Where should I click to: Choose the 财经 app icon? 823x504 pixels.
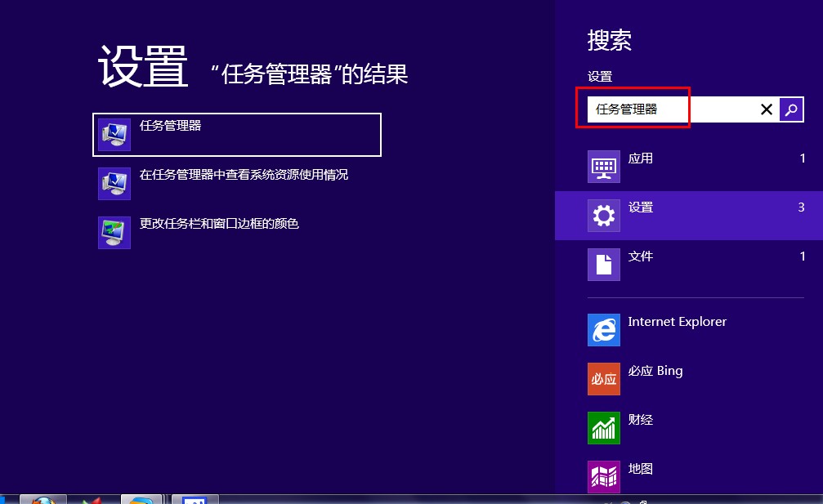[x=604, y=428]
